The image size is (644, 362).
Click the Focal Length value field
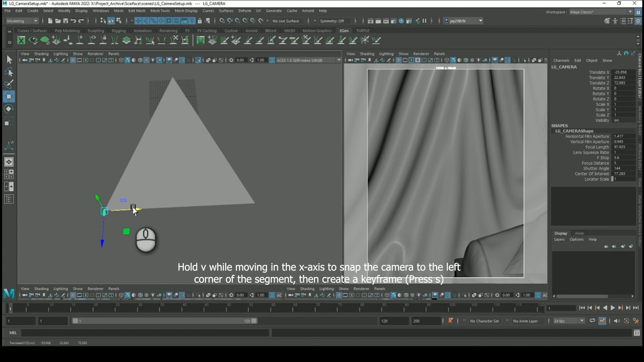click(x=623, y=147)
